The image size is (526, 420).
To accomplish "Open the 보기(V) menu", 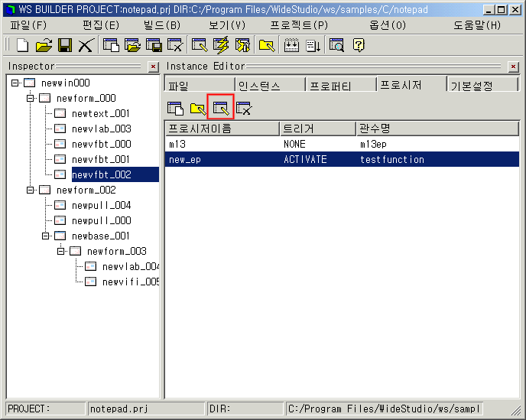I will click(227, 25).
